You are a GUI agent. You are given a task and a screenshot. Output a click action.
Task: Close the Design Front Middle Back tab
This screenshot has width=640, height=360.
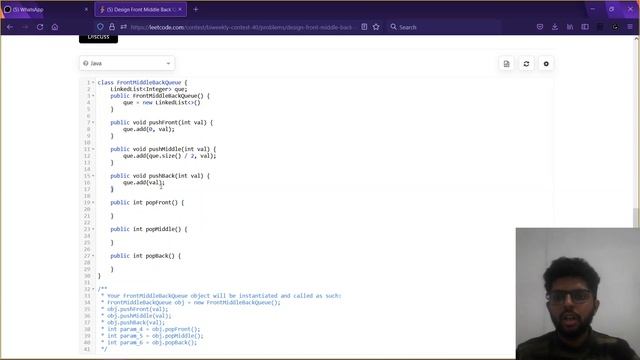click(180, 9)
